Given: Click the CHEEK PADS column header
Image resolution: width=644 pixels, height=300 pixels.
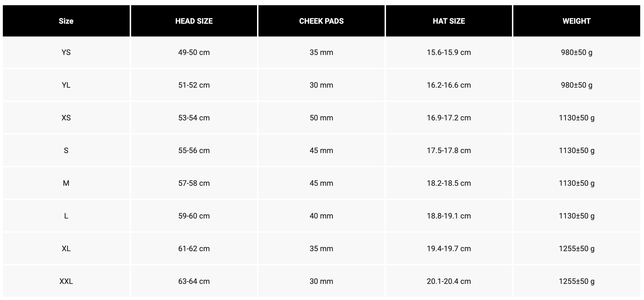Looking at the screenshot, I should click(321, 21).
